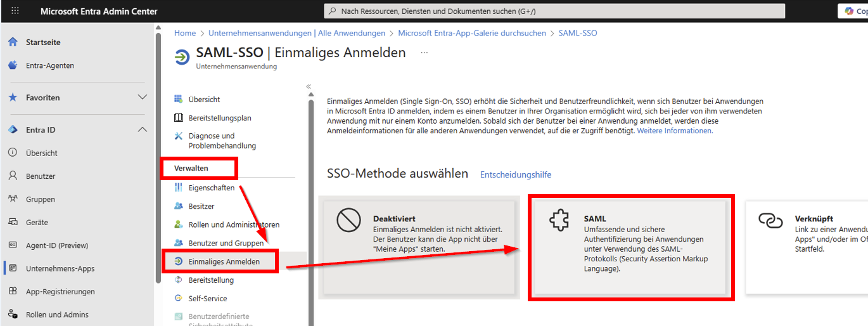868x326 pixels.
Task: Click the Self-Service Google-style icon
Action: coord(178,298)
